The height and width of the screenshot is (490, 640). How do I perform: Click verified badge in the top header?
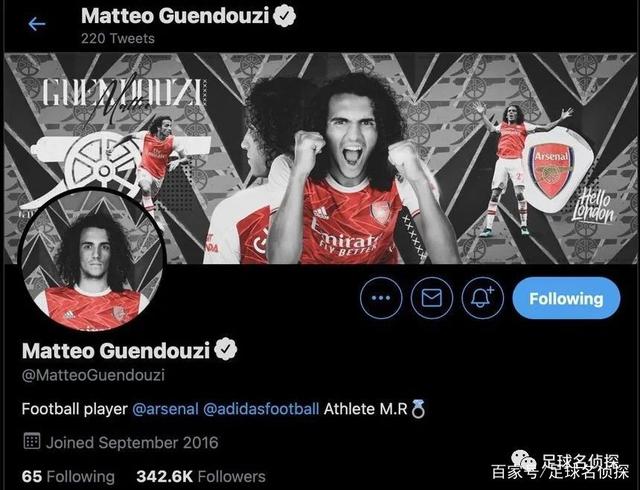(x=288, y=17)
